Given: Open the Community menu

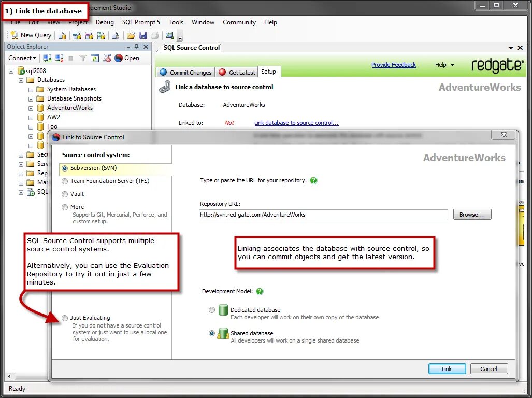Looking at the screenshot, I should (239, 22).
